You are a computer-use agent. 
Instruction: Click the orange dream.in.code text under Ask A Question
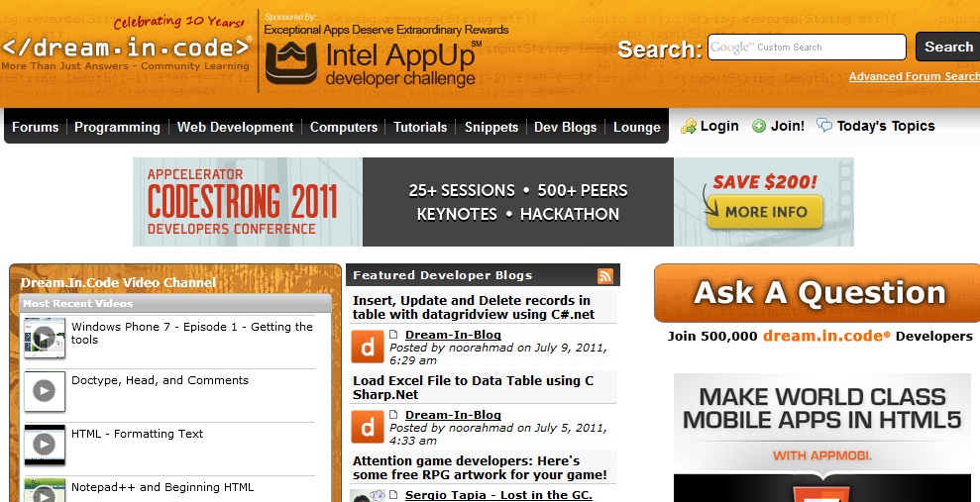pos(826,336)
